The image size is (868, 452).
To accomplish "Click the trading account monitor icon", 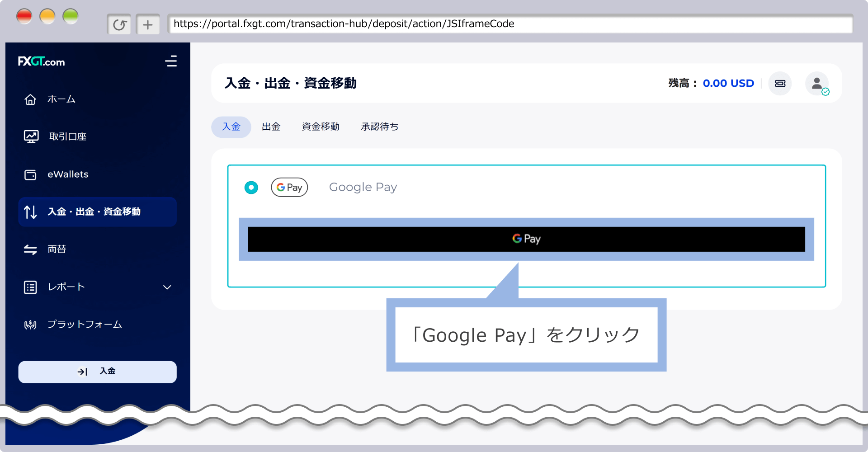I will point(31,137).
